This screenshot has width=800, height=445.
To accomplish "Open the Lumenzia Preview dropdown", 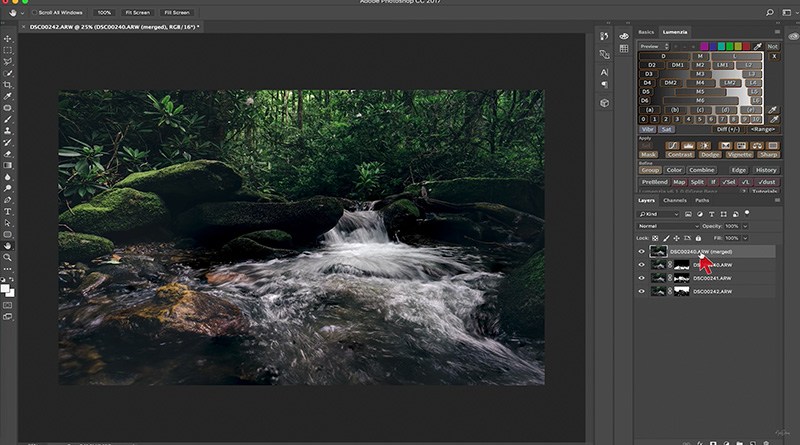I will (654, 46).
